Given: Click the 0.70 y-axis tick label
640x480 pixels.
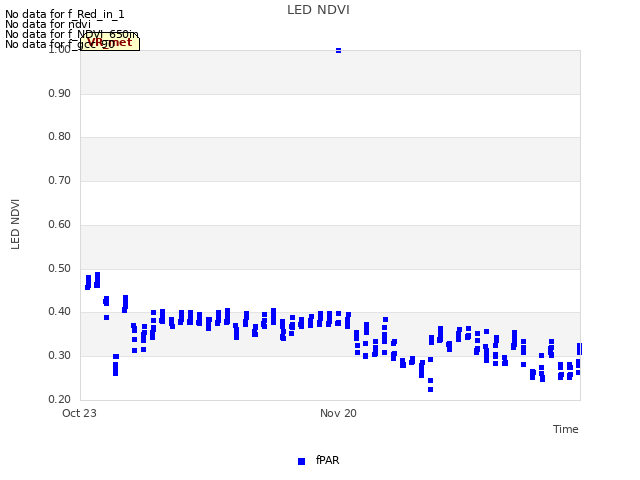Looking at the screenshot, I should (59, 180).
